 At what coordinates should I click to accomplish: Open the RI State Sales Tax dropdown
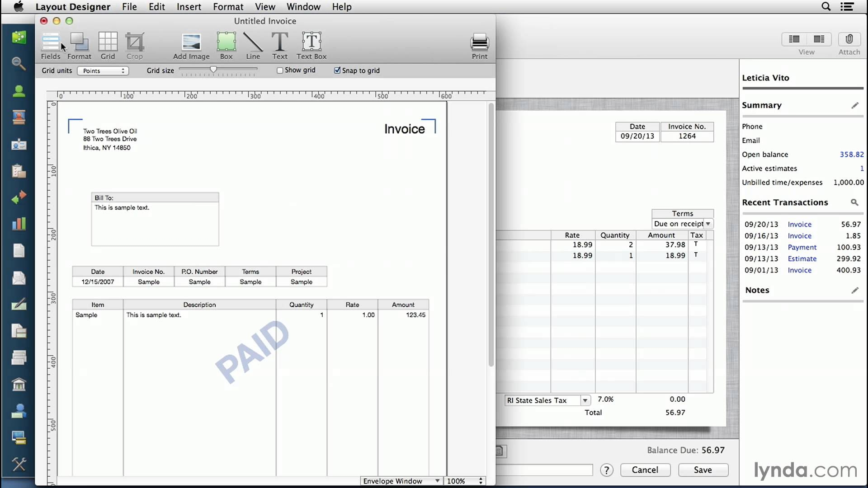point(585,400)
